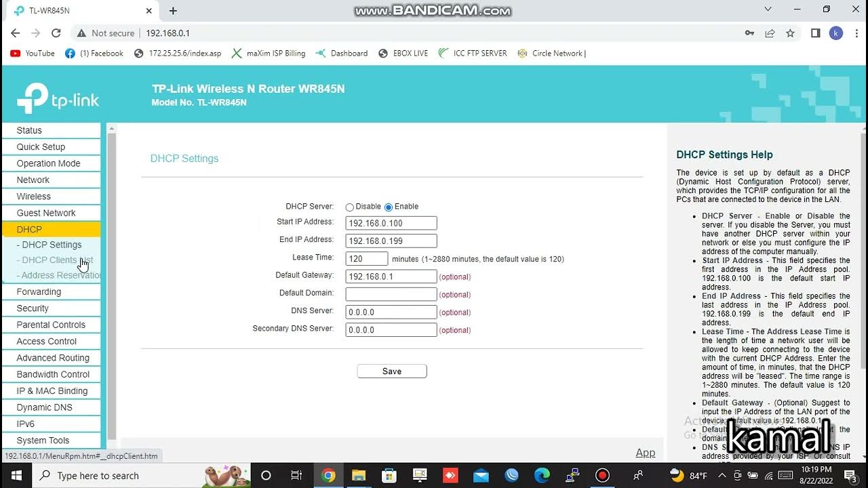The image size is (868, 488).
Task: Open DHCP Clients List submenu
Action: [x=54, y=260]
